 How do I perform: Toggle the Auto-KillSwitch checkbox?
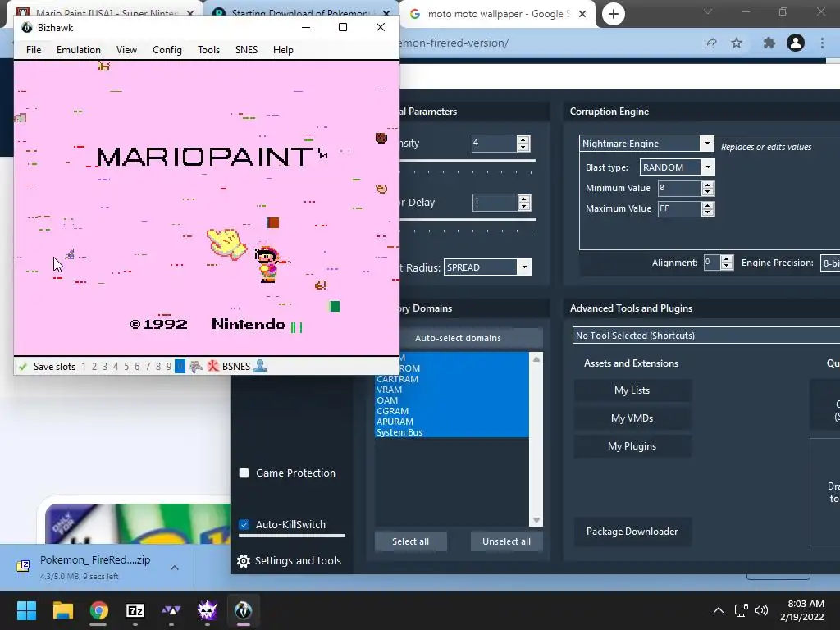click(x=244, y=524)
